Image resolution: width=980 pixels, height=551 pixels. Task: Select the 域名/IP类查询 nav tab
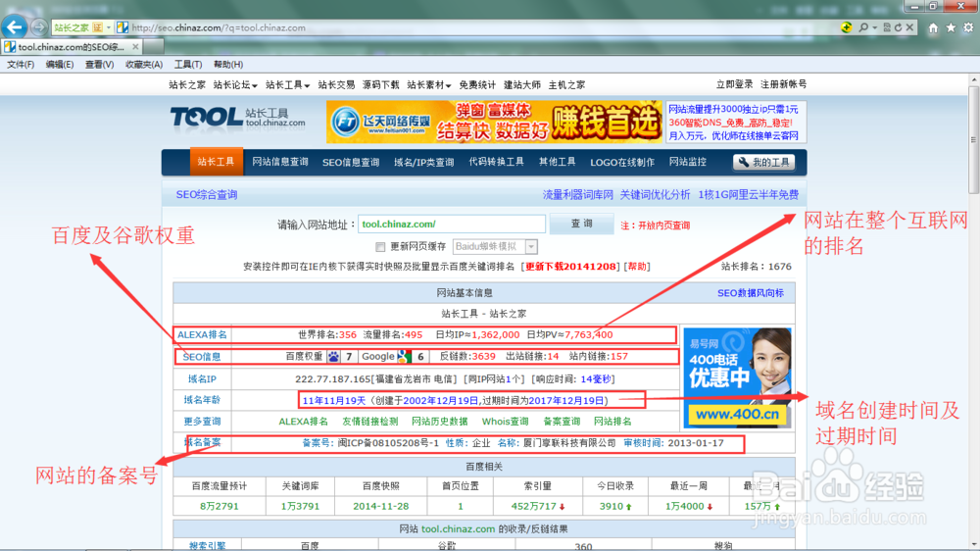[423, 162]
